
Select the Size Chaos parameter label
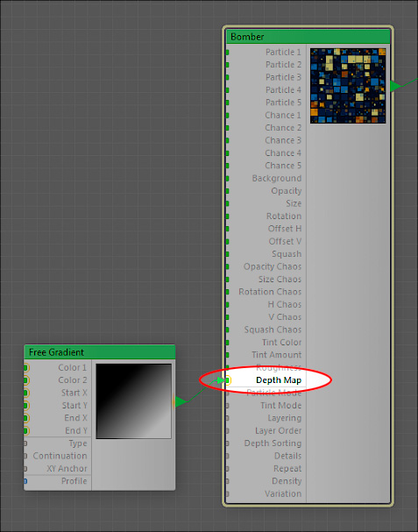pos(280,280)
